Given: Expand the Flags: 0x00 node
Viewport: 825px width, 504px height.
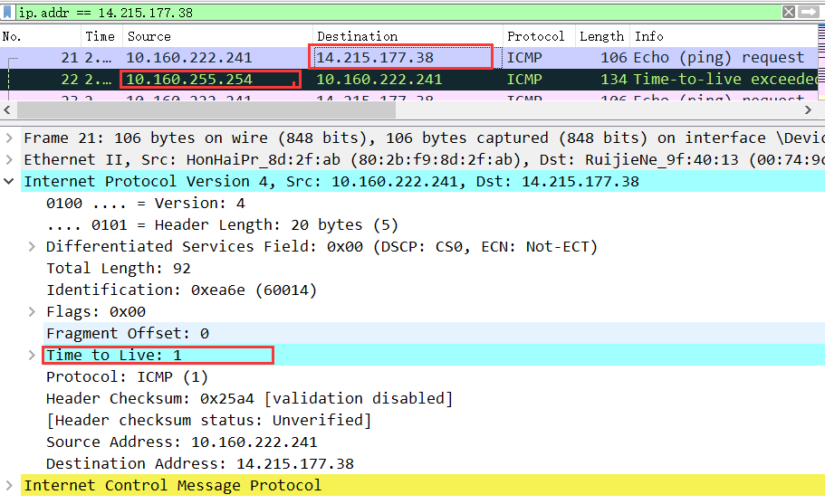Looking at the screenshot, I should point(32,311).
